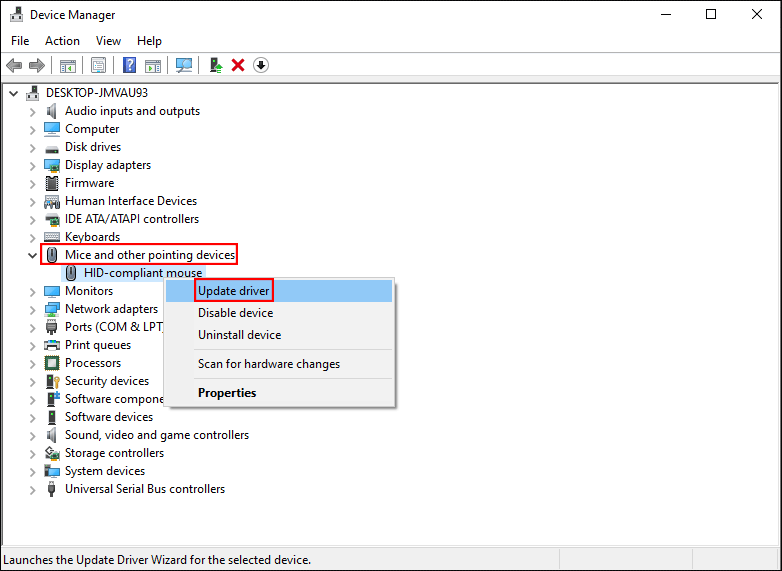Screen dimensions: 782x571
Task: Click the Firmware chip icon
Action: click(51, 183)
